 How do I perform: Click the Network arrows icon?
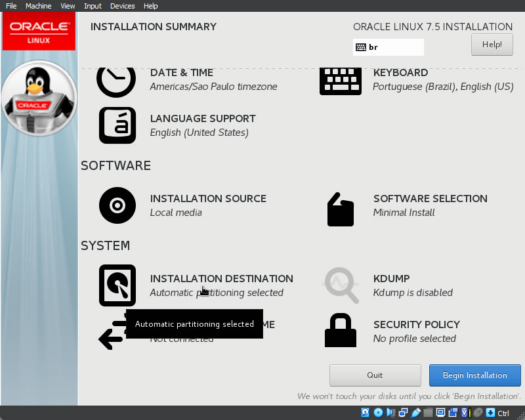click(112, 331)
